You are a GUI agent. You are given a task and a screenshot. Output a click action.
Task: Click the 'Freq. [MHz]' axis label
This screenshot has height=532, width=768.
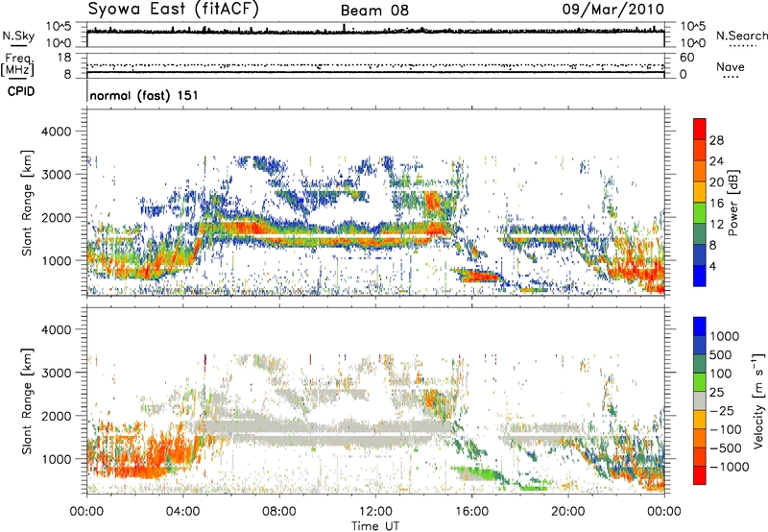(18, 64)
